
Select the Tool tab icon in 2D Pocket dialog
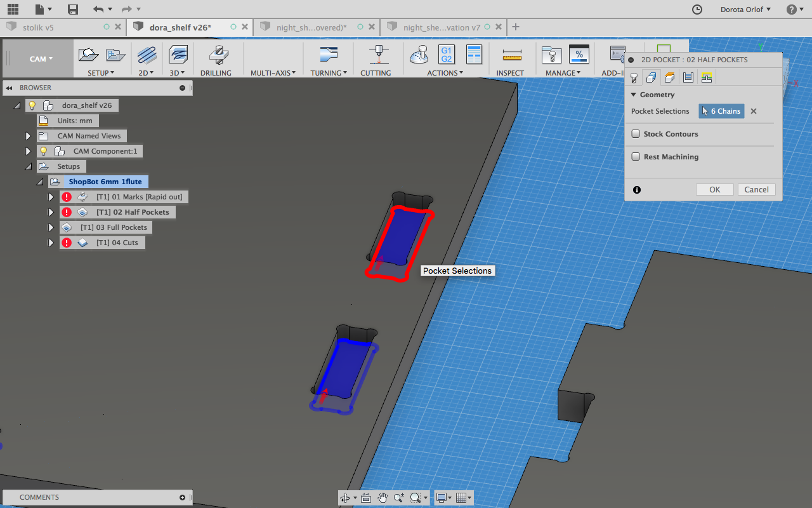click(x=633, y=77)
